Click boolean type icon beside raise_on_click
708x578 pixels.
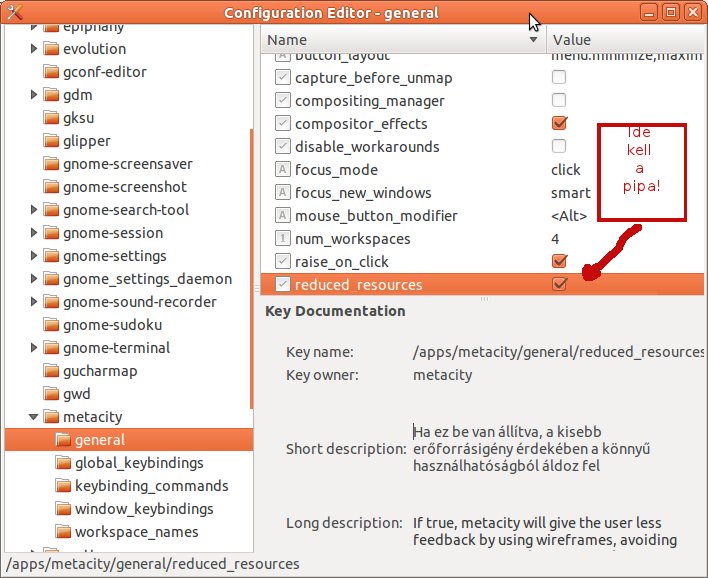click(x=282, y=261)
